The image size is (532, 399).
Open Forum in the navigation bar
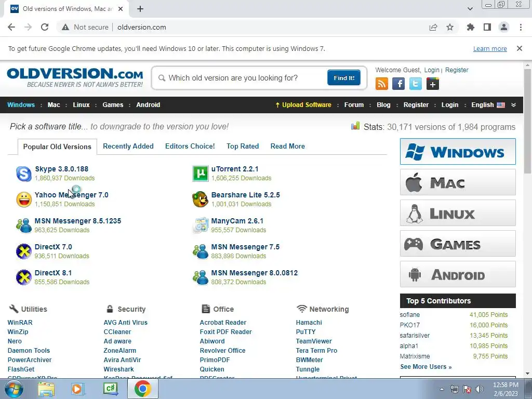point(354,105)
